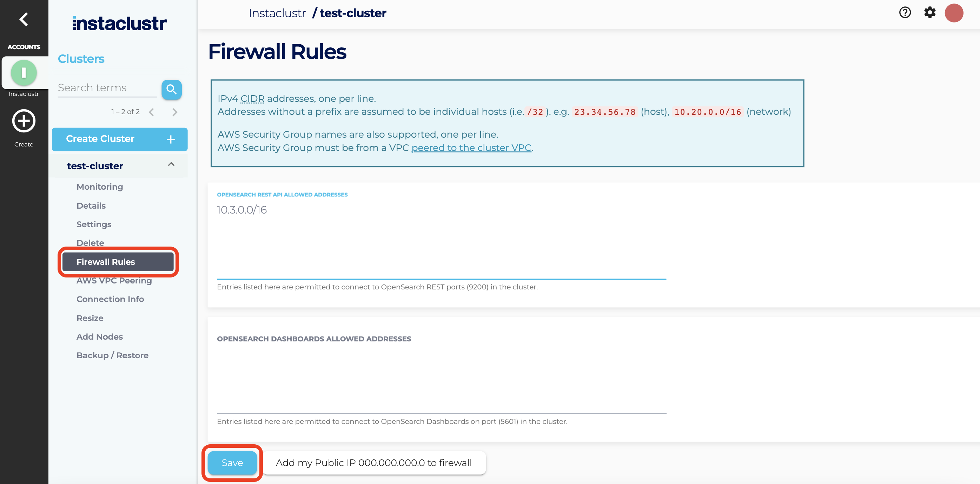This screenshot has width=980, height=484.
Task: Select the Settings menu item
Action: [x=94, y=224]
